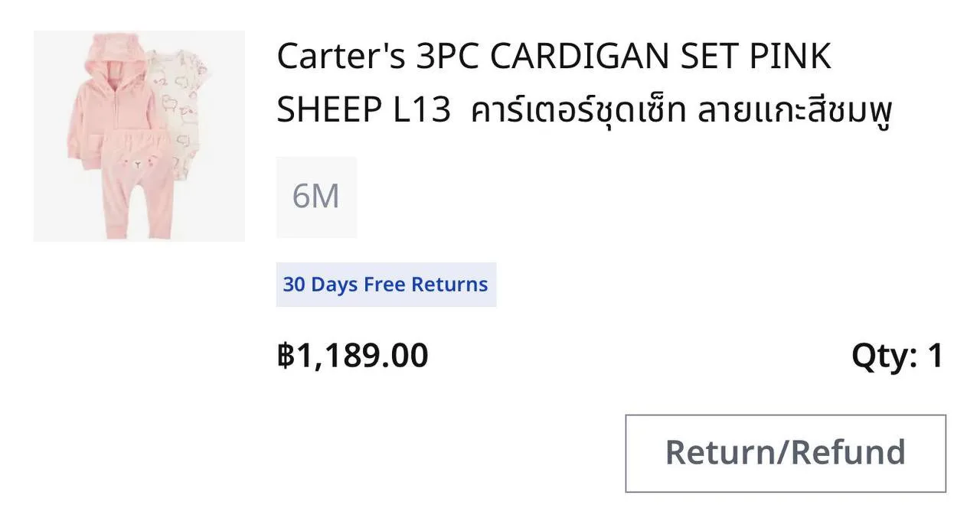Click the Carter's brand name
The width and height of the screenshot is (980, 524).
point(341,57)
